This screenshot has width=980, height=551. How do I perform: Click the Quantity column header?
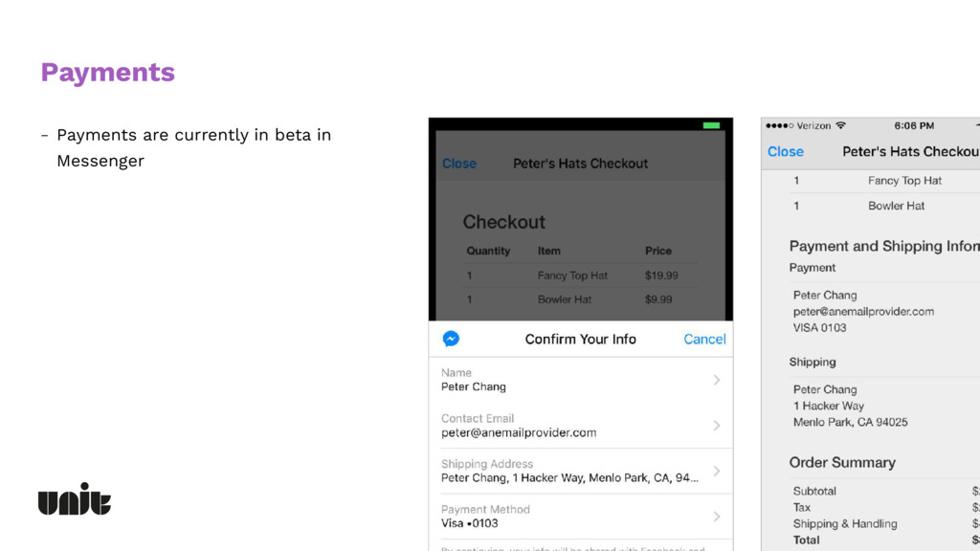click(x=488, y=251)
